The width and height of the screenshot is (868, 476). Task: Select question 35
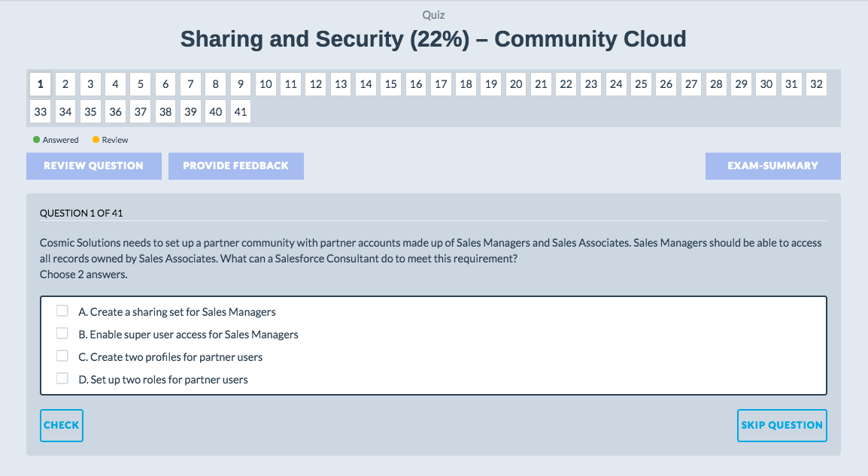click(x=90, y=112)
